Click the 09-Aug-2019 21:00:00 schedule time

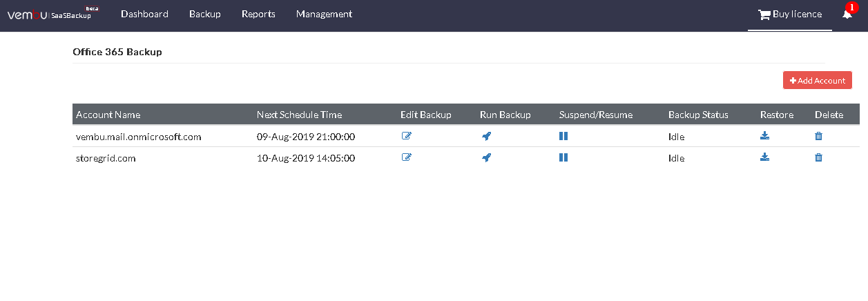306,137
